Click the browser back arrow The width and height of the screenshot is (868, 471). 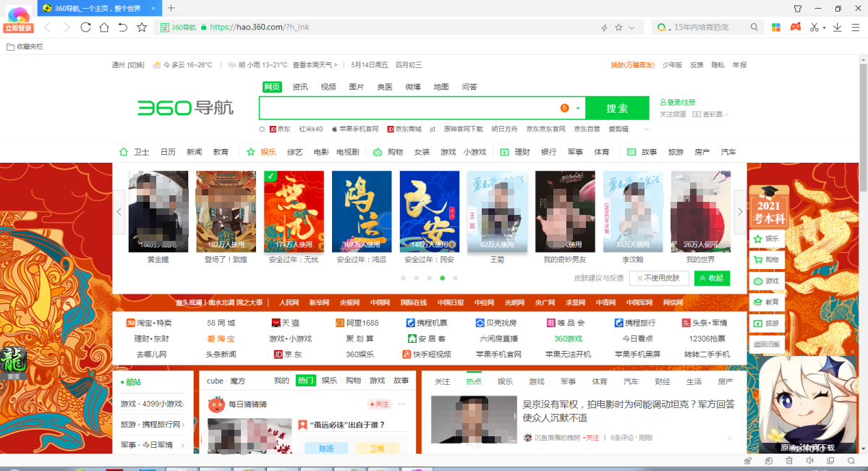[x=47, y=27]
